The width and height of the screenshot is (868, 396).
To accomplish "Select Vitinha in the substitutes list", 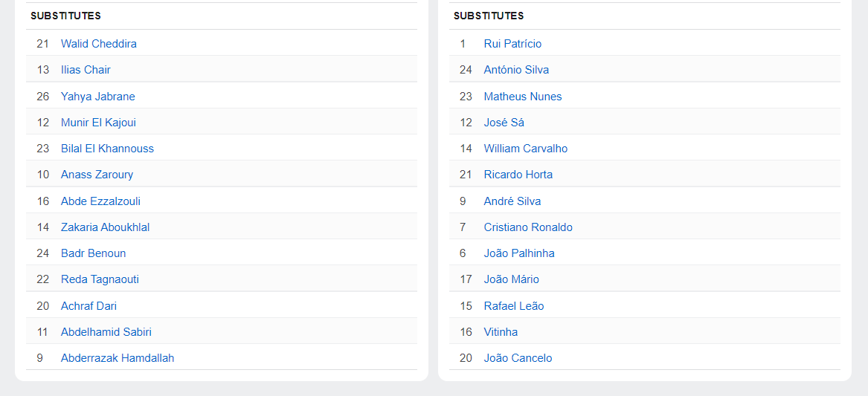I will coord(501,332).
